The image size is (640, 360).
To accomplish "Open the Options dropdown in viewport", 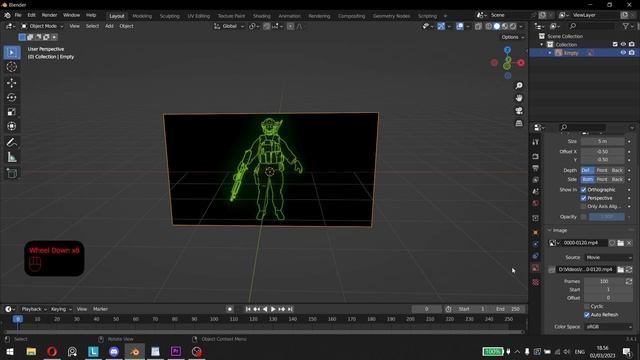I will [x=512, y=37].
